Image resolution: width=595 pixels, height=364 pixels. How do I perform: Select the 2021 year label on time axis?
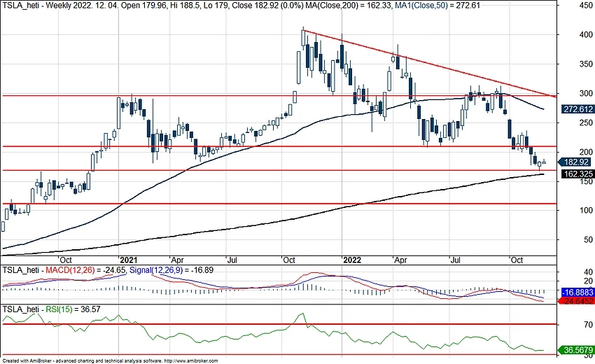pos(128,260)
